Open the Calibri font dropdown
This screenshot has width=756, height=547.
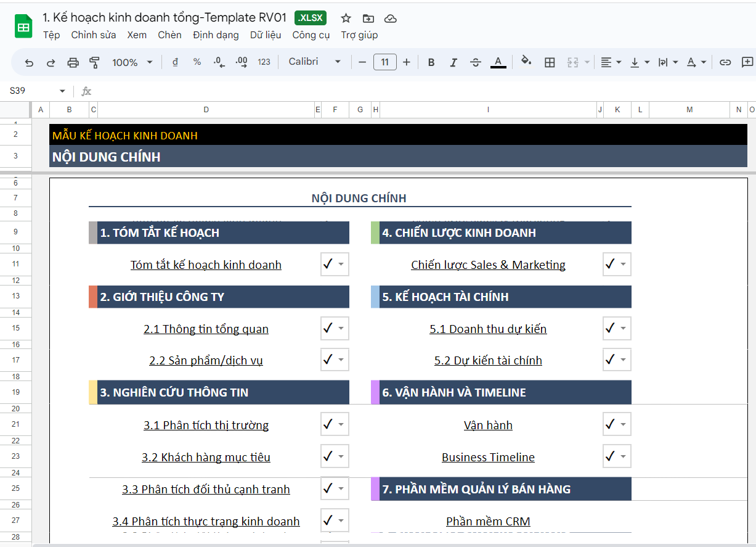tap(314, 62)
